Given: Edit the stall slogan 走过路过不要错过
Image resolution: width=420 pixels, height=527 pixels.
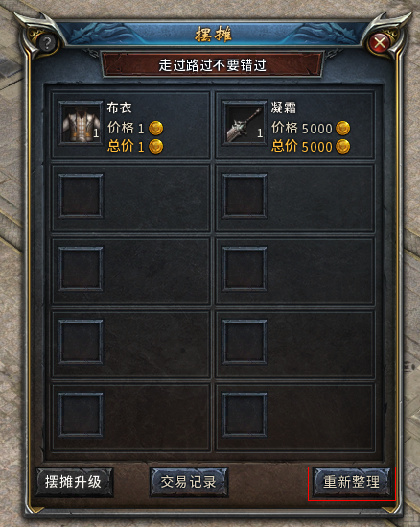Looking at the screenshot, I should 212,64.
